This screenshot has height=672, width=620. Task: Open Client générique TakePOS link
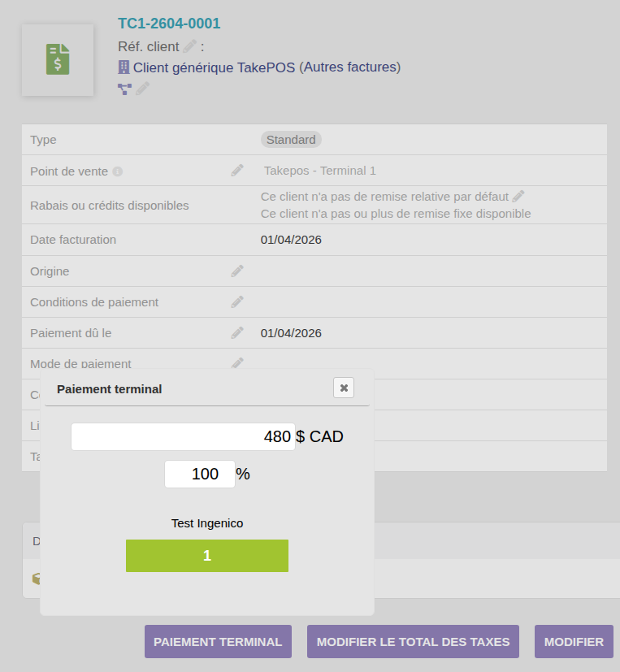pos(214,67)
